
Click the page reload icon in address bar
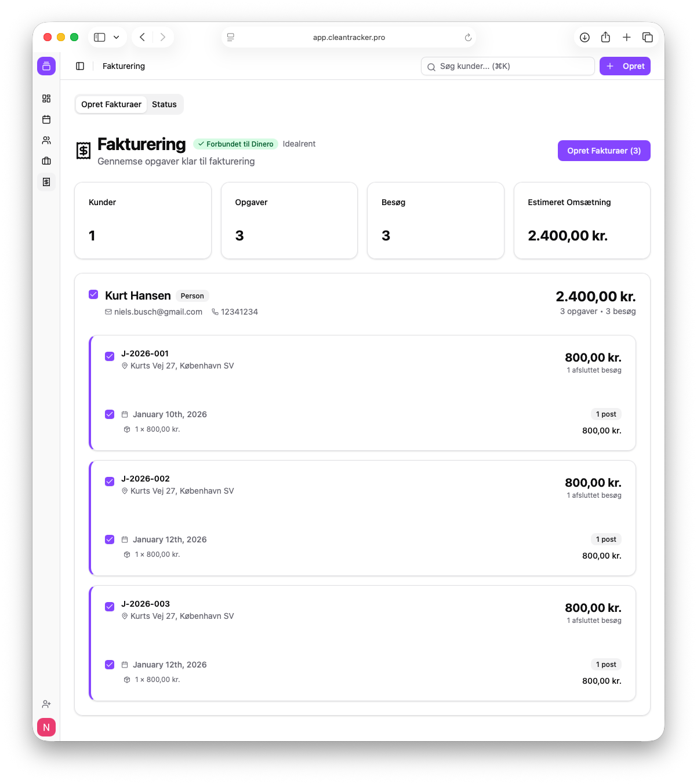click(467, 37)
